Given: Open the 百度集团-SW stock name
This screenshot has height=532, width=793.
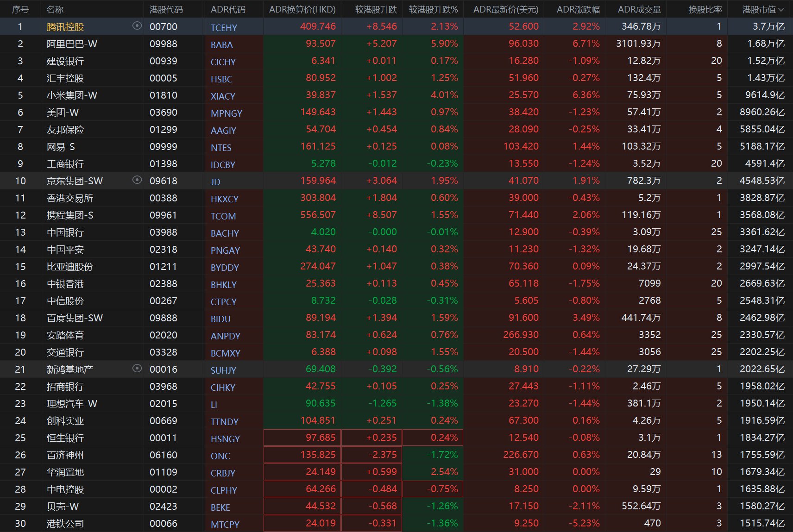Looking at the screenshot, I should (75, 318).
